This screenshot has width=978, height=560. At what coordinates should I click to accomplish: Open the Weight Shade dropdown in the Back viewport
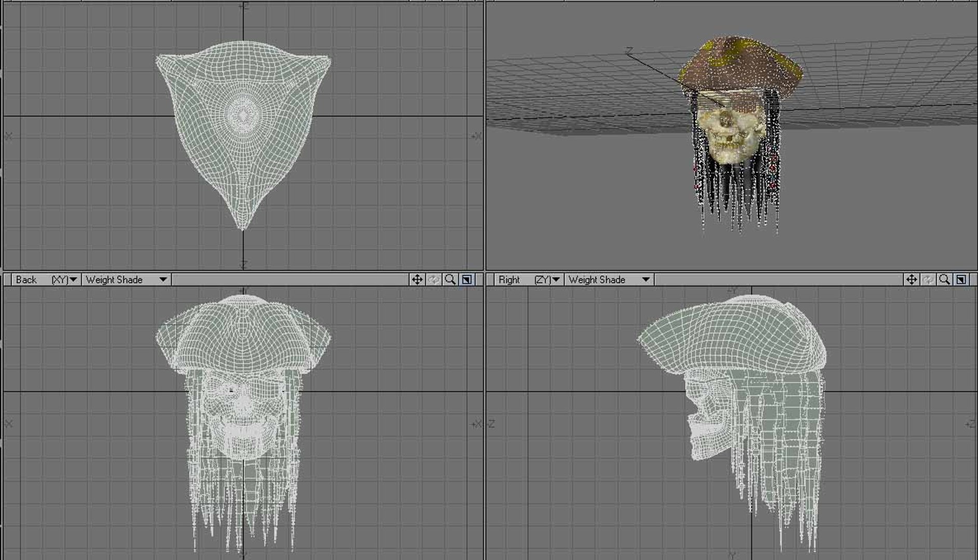(x=126, y=279)
